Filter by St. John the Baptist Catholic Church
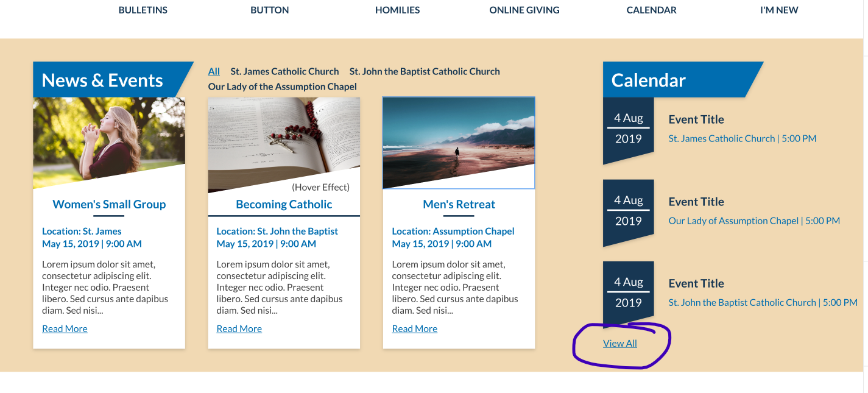 click(x=425, y=71)
